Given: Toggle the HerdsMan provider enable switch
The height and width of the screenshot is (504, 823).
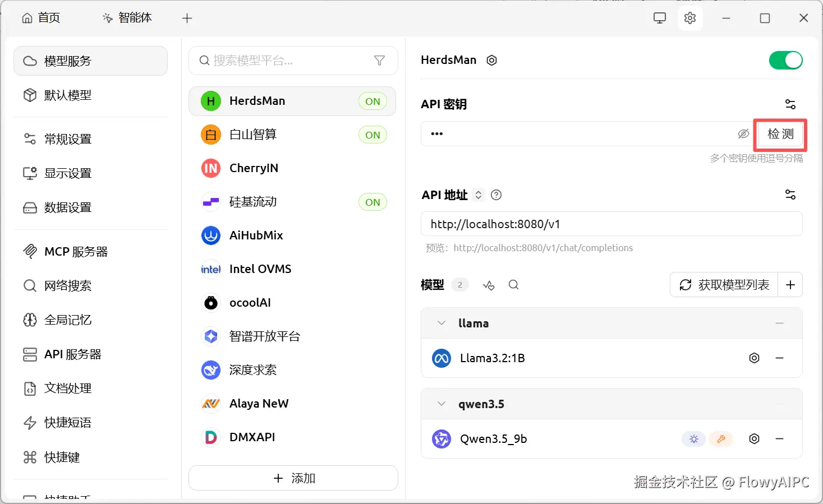Looking at the screenshot, I should tap(785, 60).
